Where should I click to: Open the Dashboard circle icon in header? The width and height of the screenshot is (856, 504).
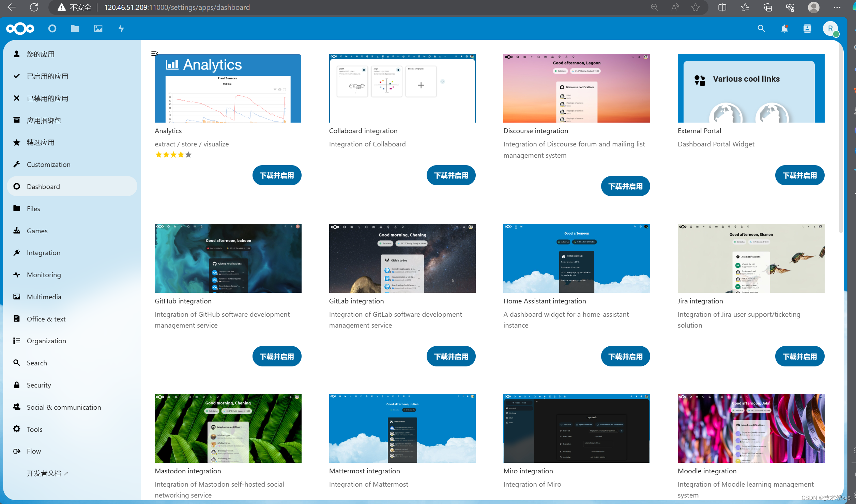[x=52, y=29]
